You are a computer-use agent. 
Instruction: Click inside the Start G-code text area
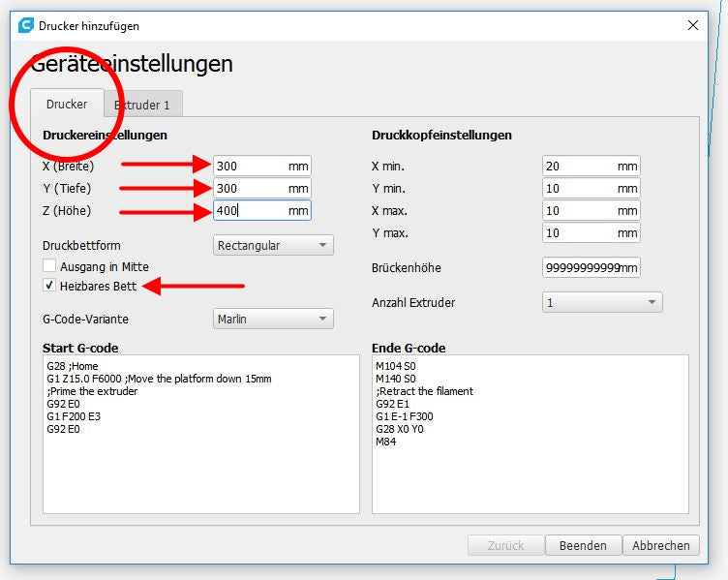coord(201,434)
